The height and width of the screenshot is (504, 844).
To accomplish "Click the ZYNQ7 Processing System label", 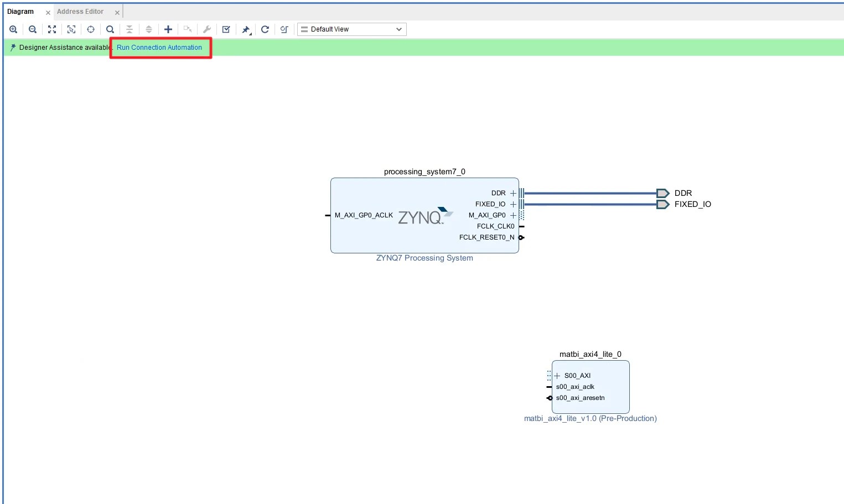I will (x=424, y=258).
